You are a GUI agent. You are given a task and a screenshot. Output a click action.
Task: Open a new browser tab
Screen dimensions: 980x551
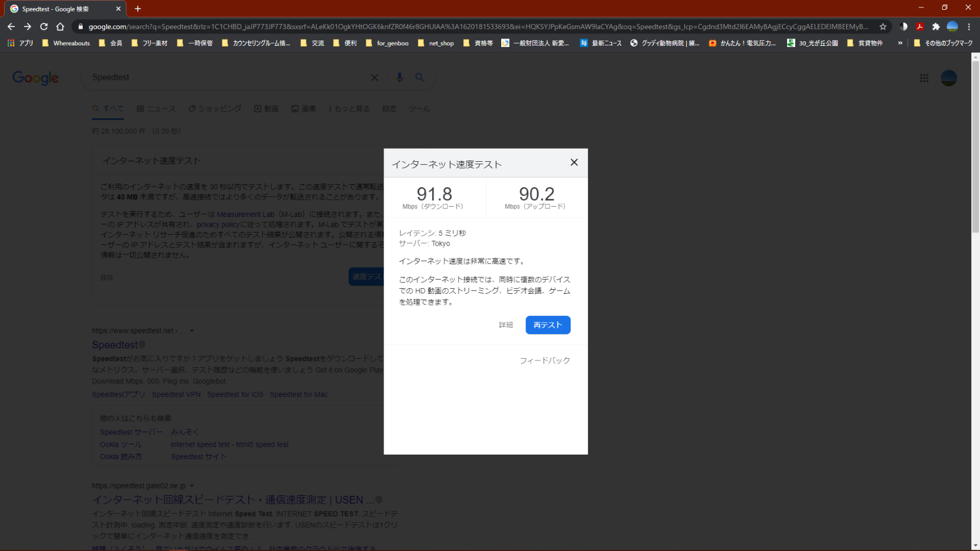point(138,9)
